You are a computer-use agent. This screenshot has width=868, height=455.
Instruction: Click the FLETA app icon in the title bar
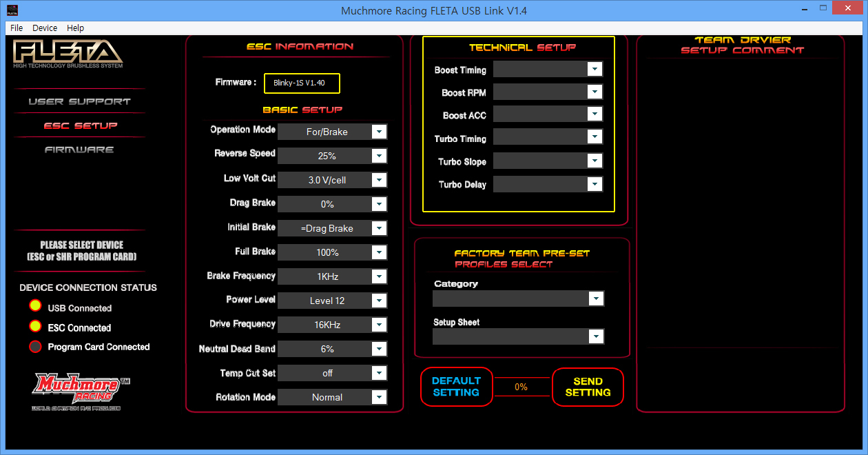click(x=12, y=10)
